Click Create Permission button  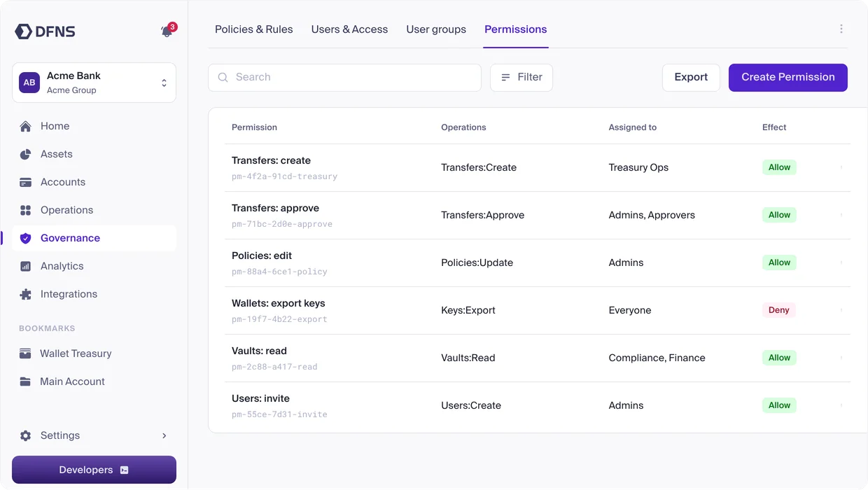point(788,77)
